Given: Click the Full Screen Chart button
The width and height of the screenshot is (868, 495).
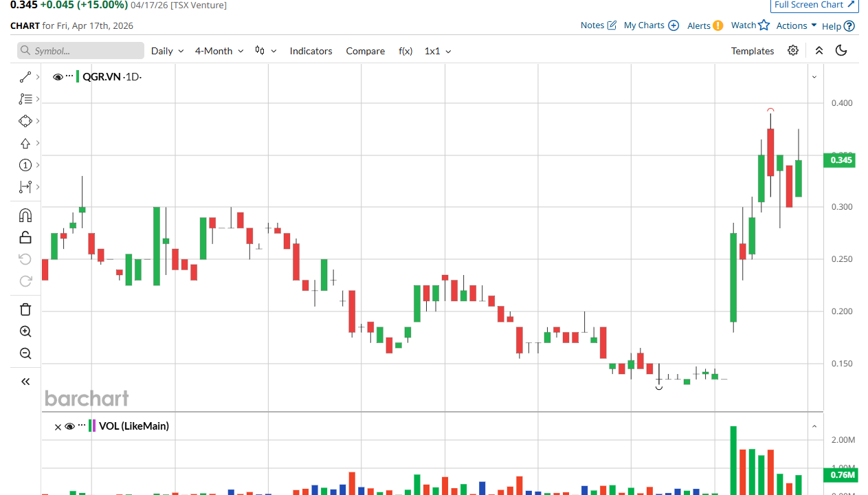Looking at the screenshot, I should point(814,5).
